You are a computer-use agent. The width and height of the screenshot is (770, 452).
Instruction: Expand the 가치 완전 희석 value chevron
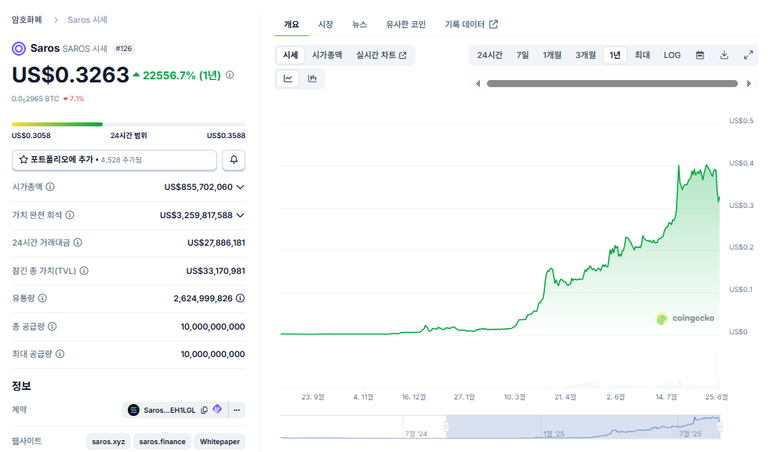(240, 215)
